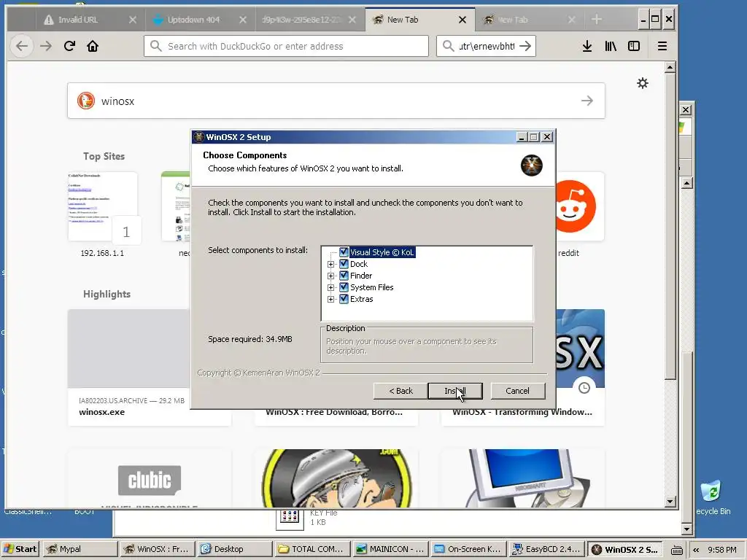Uncheck the Dock component checkbox
The image size is (747, 560).
coord(344,264)
